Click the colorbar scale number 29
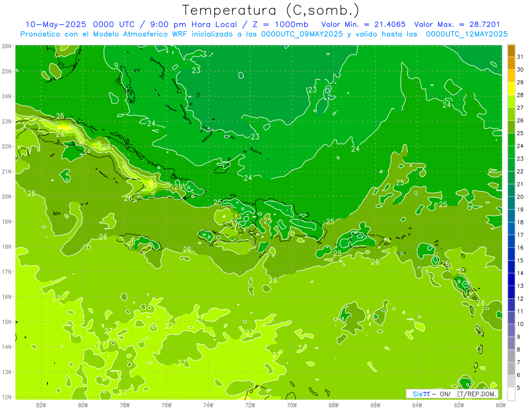532x411 pixels. click(x=520, y=82)
